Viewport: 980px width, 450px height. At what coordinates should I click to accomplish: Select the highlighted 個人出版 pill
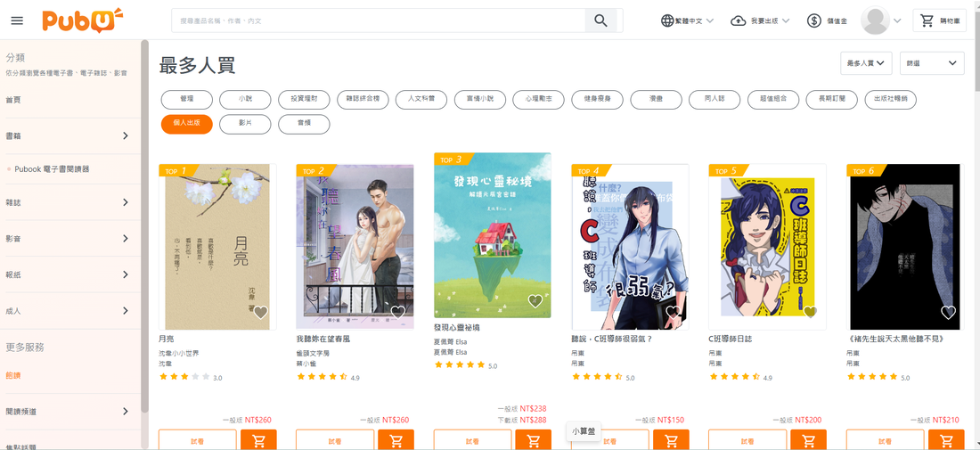[186, 124]
